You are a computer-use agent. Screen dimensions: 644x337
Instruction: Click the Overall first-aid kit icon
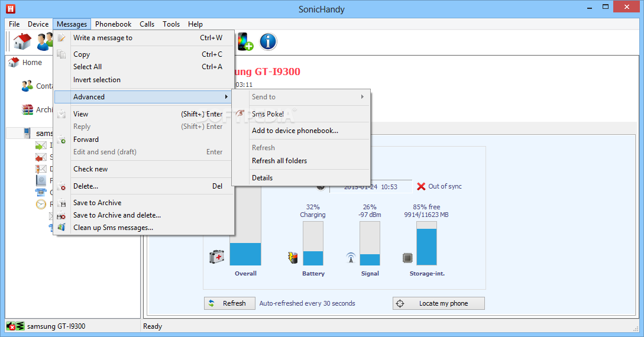(x=216, y=257)
